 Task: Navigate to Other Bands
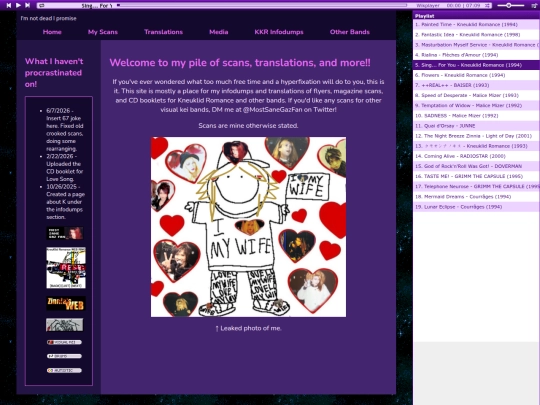click(350, 32)
